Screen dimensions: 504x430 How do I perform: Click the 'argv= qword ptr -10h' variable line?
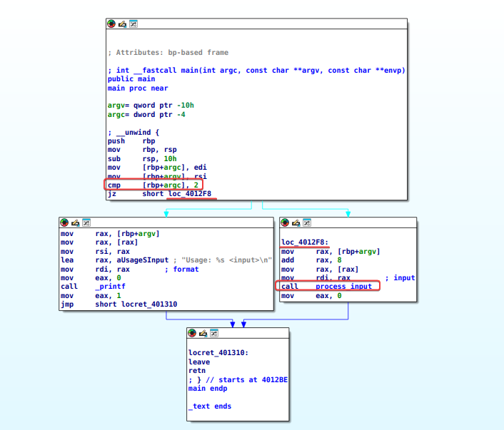(x=151, y=106)
